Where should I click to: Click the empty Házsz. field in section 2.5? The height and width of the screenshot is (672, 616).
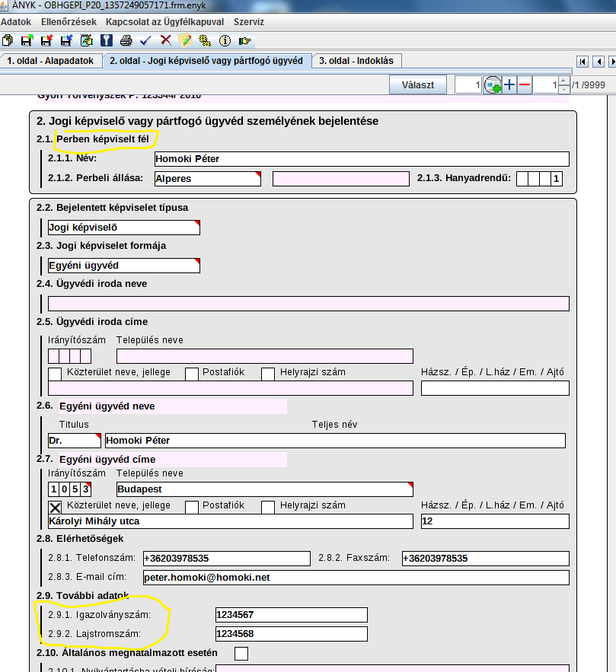(495, 388)
